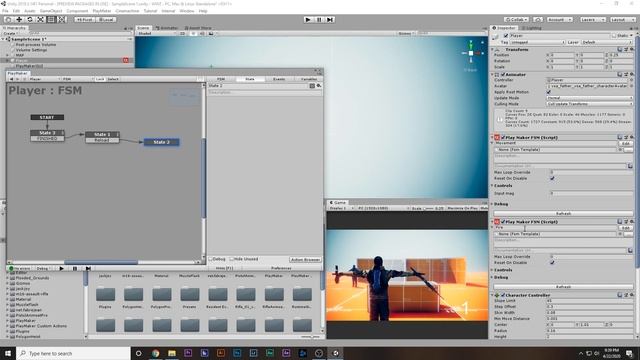Collapse the SampleScene hierarchy node
The image size is (640, 360).
3,39
